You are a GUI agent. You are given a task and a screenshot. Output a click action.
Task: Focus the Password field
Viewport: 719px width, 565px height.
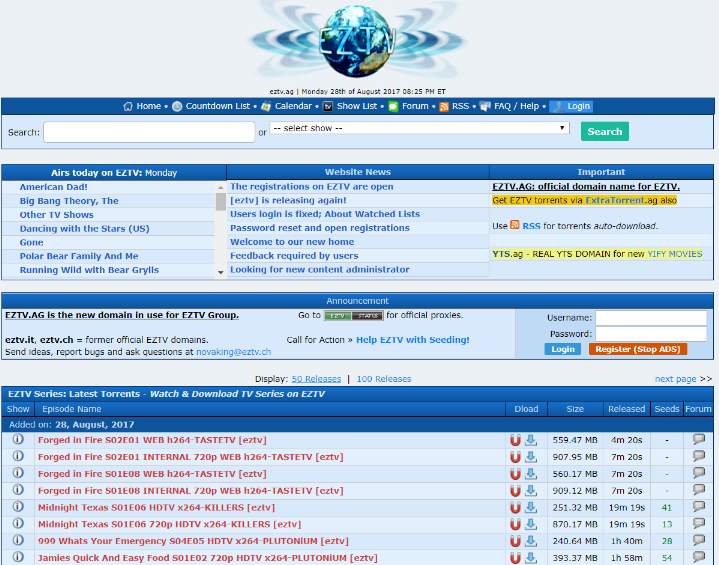(651, 333)
